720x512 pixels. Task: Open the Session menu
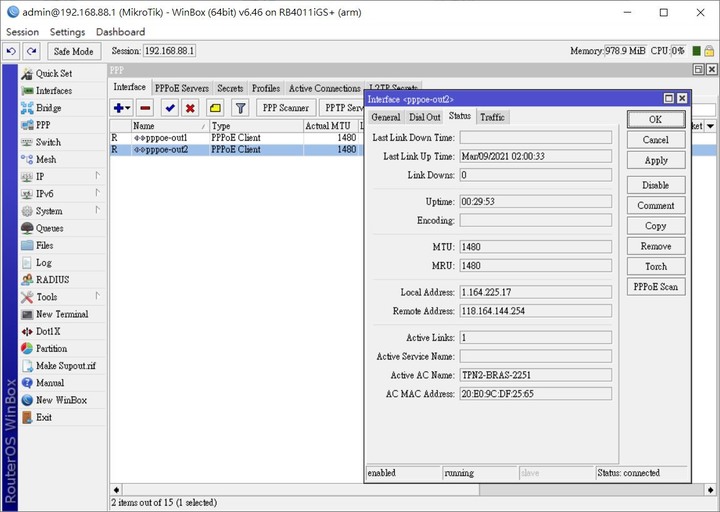(22, 32)
